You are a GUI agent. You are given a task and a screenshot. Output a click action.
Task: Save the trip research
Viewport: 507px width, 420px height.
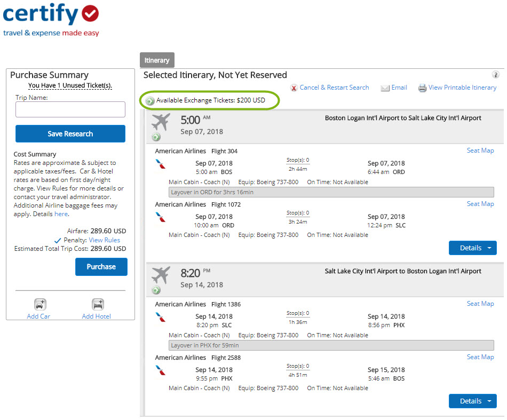click(x=70, y=133)
